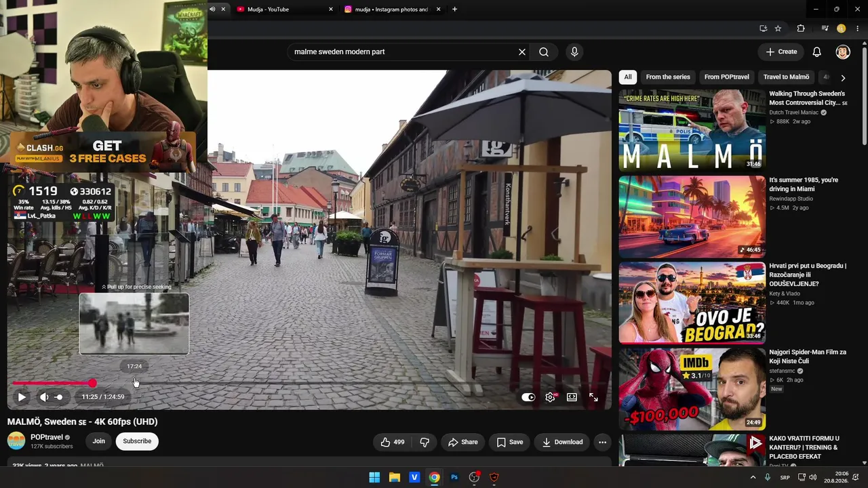The width and height of the screenshot is (868, 488).
Task: Open the taskbar volume control
Action: (x=812, y=477)
